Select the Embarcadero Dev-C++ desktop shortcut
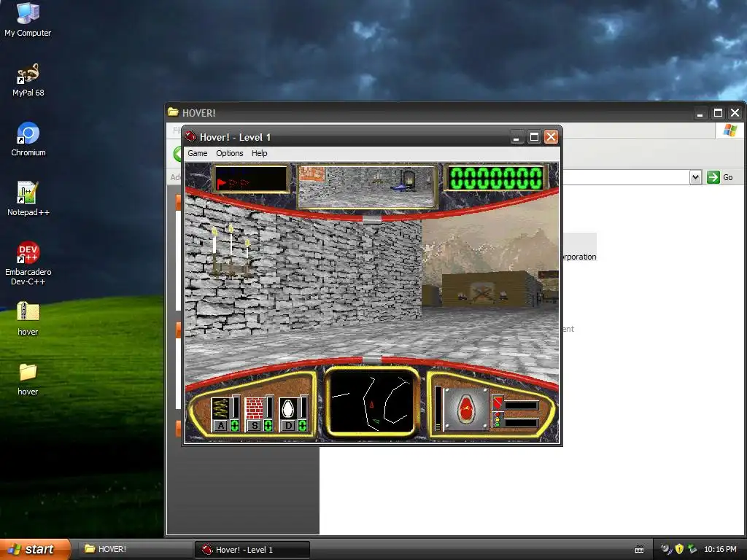 click(28, 263)
